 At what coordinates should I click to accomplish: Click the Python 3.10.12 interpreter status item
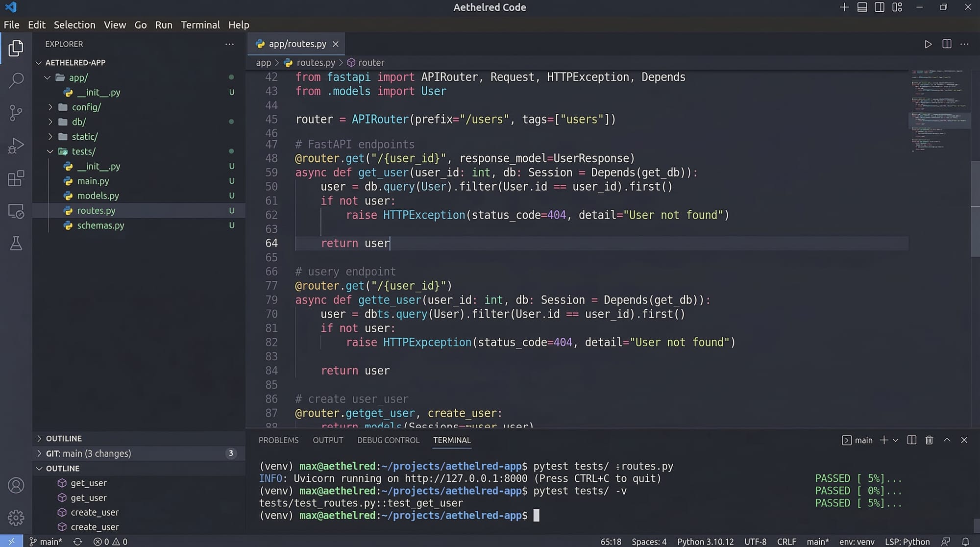click(705, 542)
